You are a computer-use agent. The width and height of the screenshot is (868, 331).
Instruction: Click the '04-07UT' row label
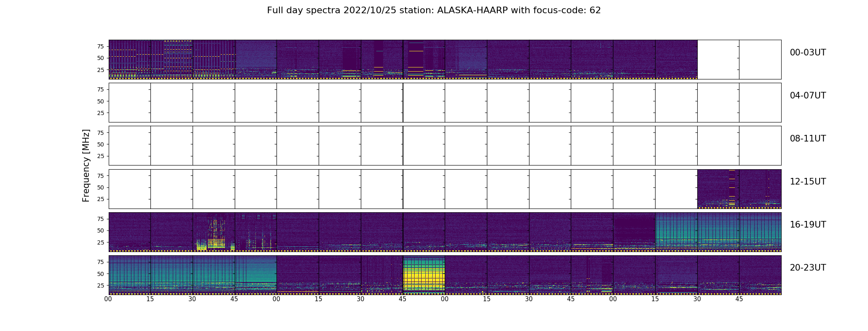tap(808, 96)
